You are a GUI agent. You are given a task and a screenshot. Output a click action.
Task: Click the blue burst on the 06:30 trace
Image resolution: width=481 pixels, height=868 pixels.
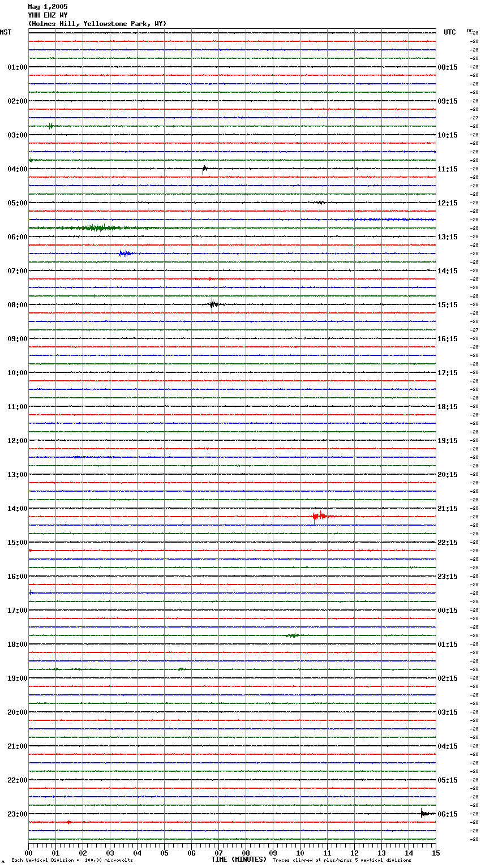point(126,253)
